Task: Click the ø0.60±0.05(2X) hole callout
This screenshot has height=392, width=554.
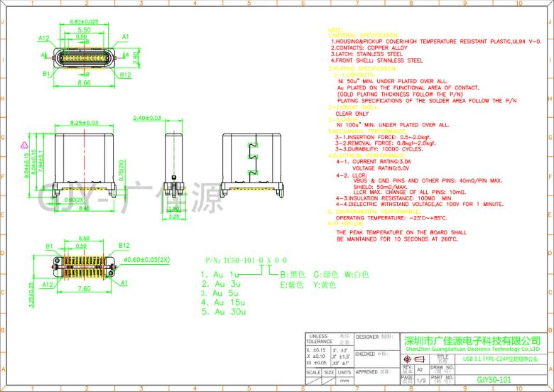Action: 146,260
